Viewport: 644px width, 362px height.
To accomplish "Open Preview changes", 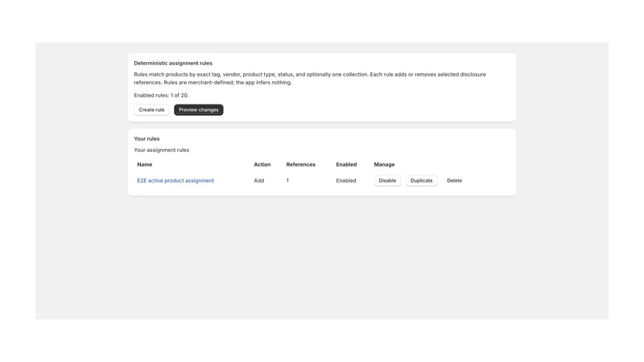I will click(x=198, y=109).
